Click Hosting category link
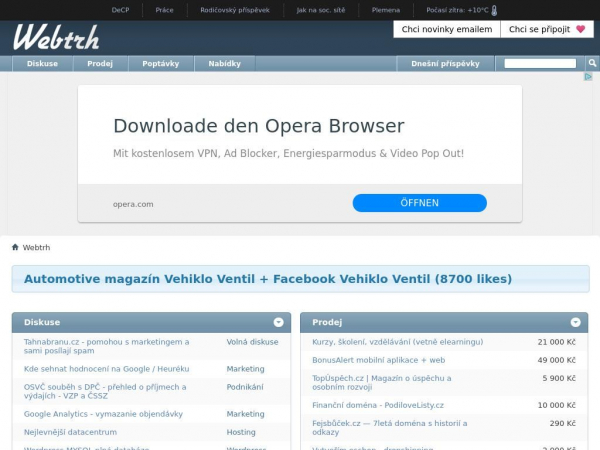 pos(241,432)
